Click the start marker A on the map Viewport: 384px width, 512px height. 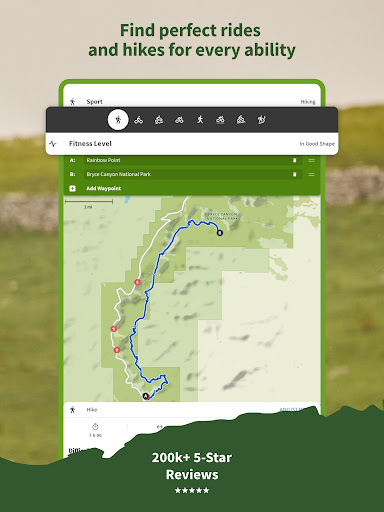[x=145, y=396]
